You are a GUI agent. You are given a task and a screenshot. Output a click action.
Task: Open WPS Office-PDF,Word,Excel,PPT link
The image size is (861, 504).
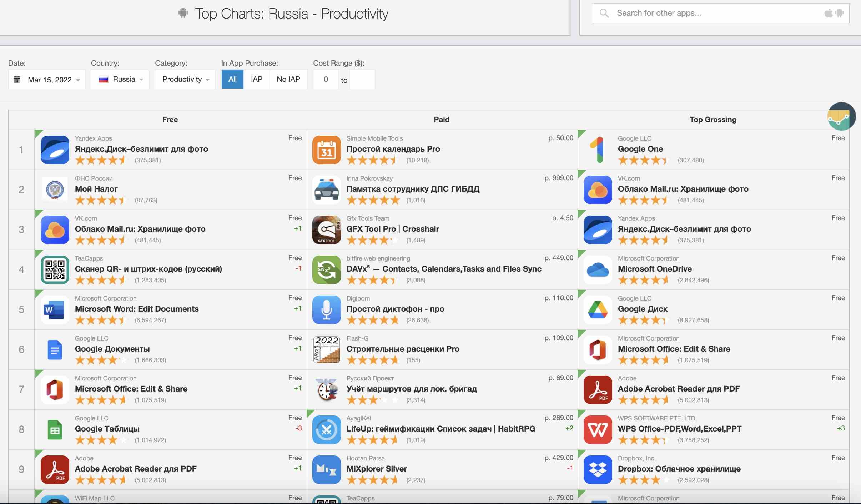680,429
